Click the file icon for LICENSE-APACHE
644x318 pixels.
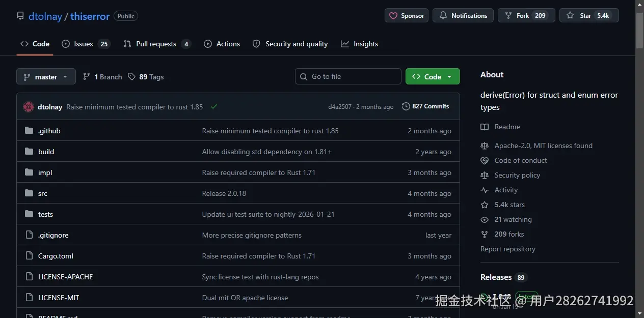click(29, 277)
